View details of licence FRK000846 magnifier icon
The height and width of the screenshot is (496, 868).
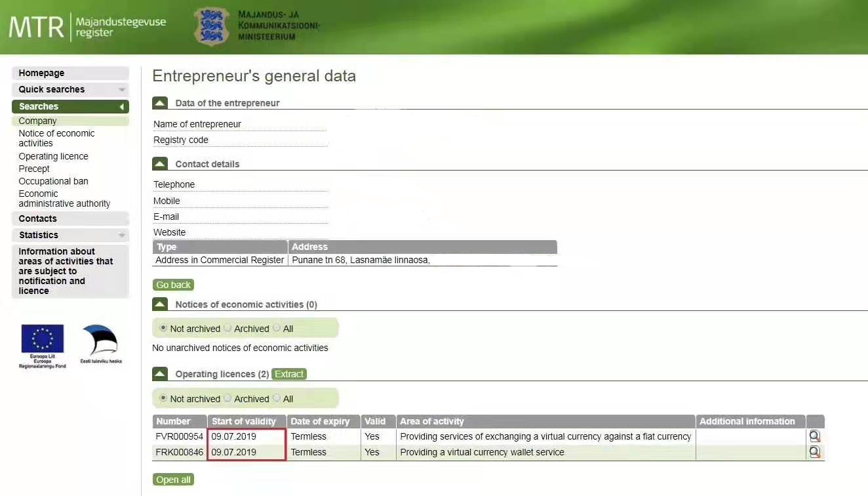[815, 452]
